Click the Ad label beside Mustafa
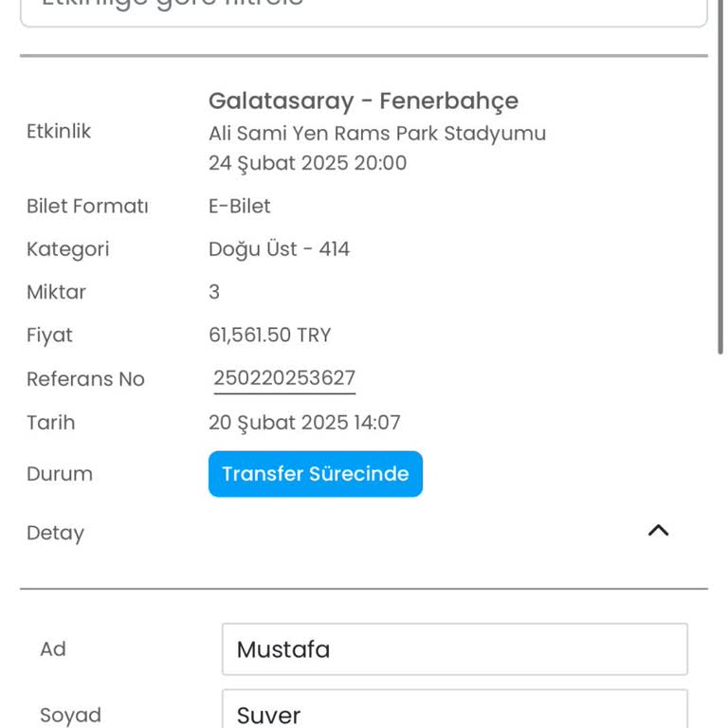Image resolution: width=728 pixels, height=728 pixels. coord(53,649)
